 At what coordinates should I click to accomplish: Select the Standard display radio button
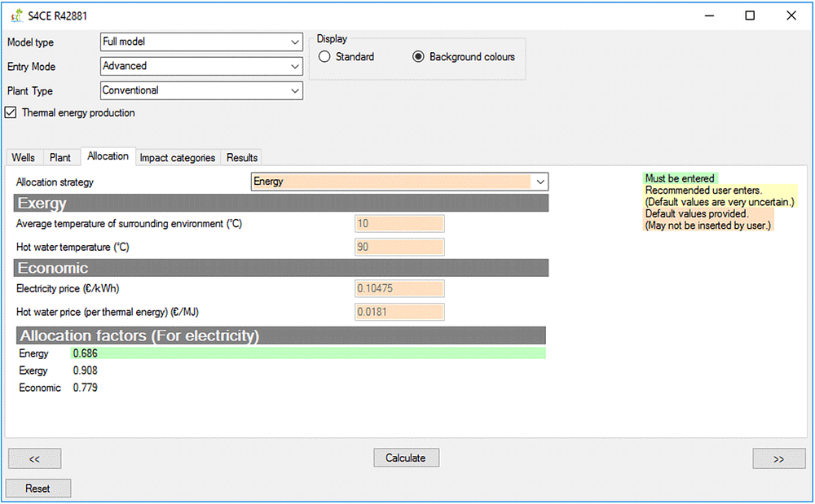click(324, 56)
